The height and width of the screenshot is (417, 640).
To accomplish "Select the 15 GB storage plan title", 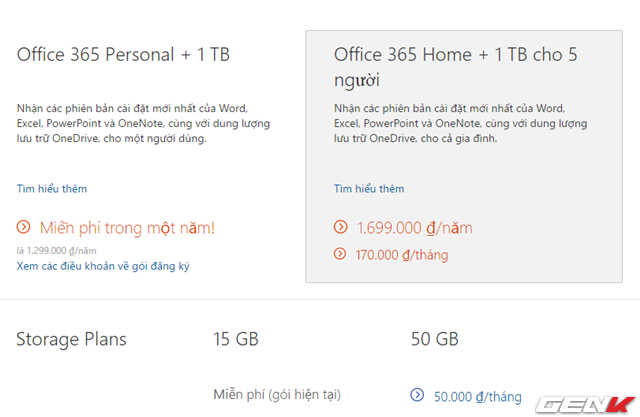I will click(236, 339).
